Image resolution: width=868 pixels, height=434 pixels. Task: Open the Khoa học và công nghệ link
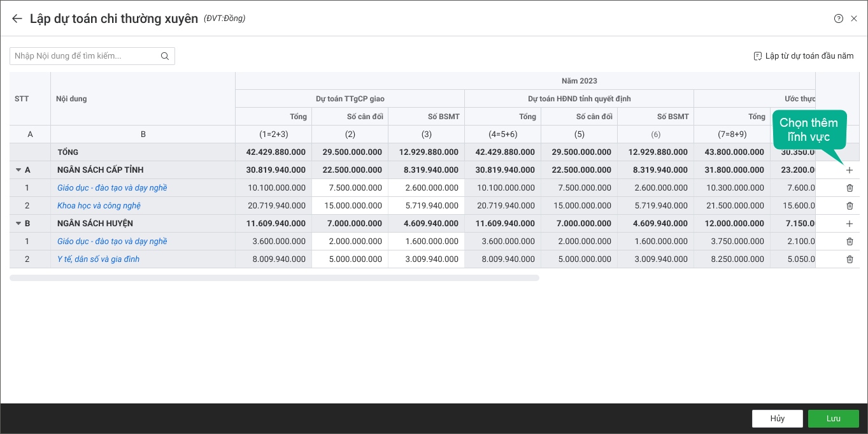click(99, 206)
